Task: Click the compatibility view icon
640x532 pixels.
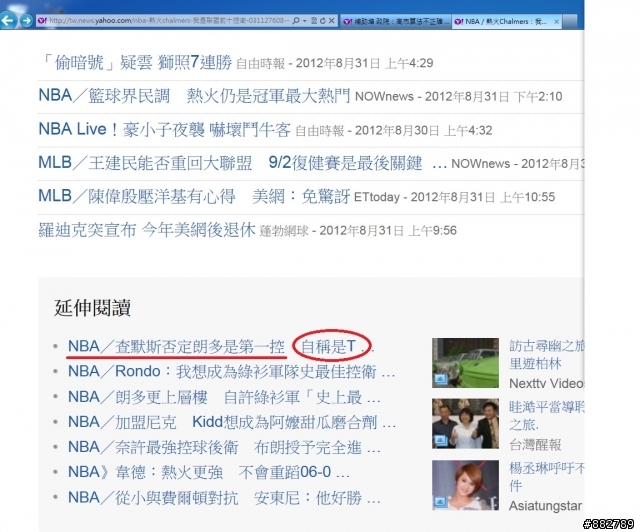Action: tap(314, 21)
